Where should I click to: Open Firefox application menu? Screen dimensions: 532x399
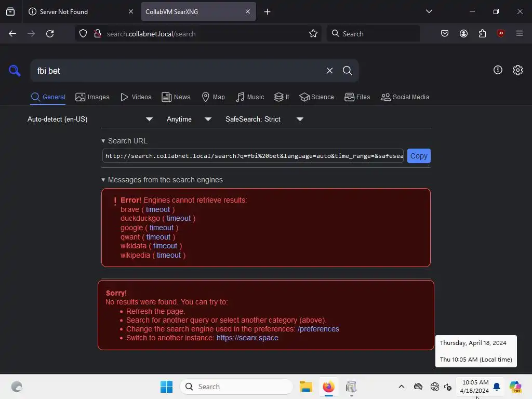[x=520, y=33]
